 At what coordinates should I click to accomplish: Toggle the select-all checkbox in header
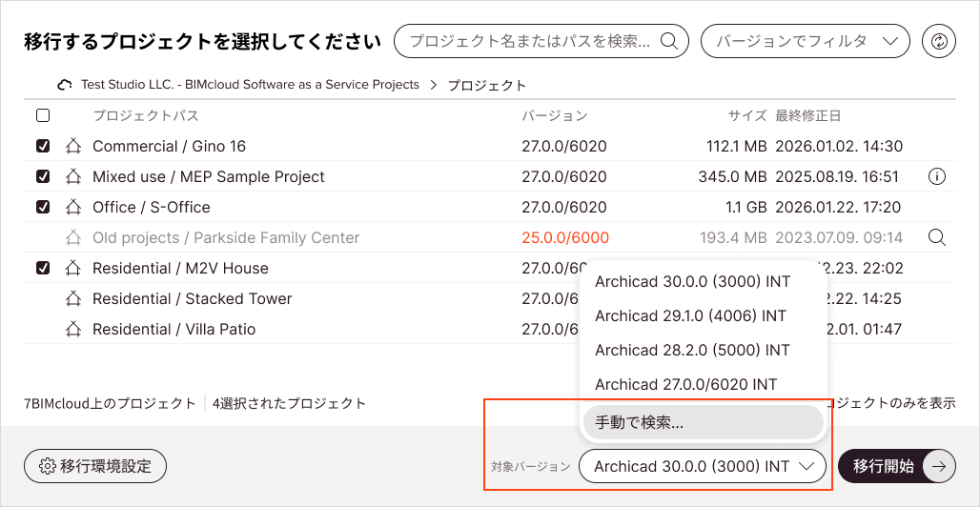click(x=43, y=115)
